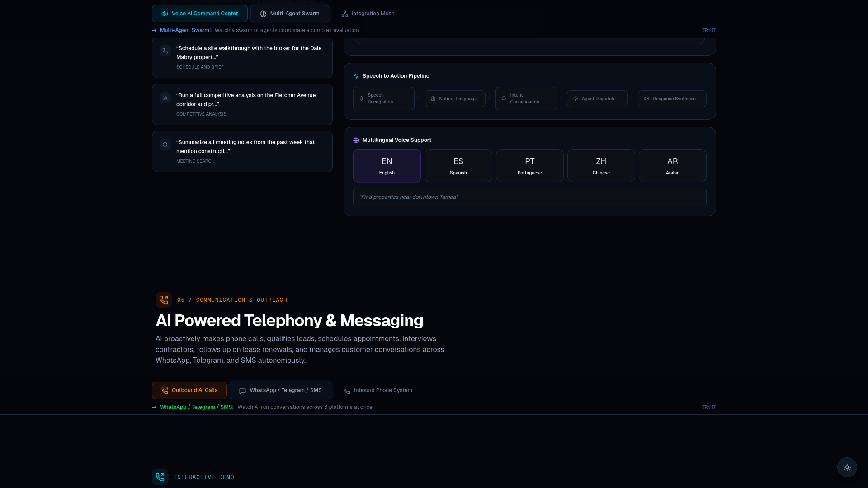This screenshot has height=488, width=868.
Task: Select ZH Chinese language option
Action: pos(601,166)
